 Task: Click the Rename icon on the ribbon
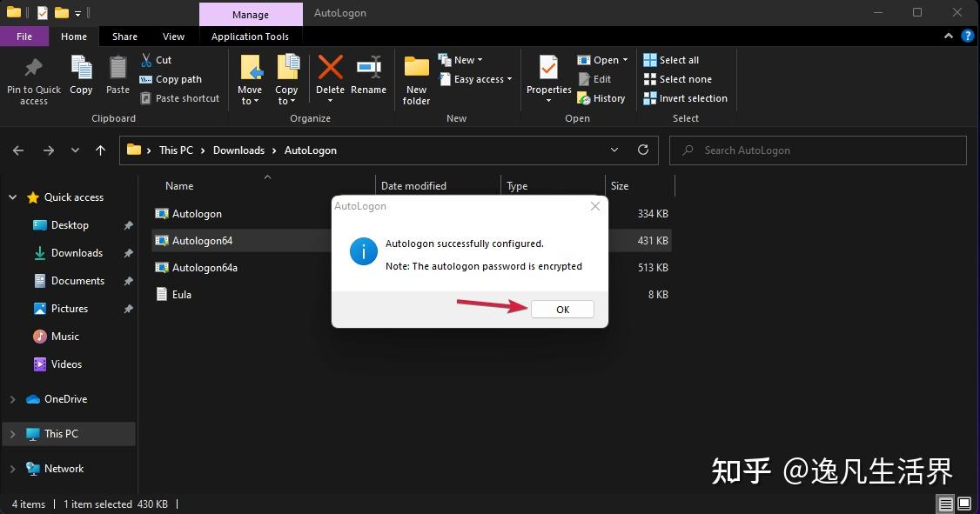tap(368, 74)
